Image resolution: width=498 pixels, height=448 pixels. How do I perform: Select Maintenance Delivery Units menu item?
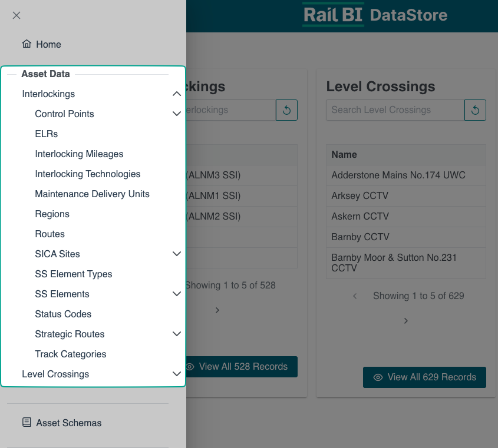[x=92, y=194]
